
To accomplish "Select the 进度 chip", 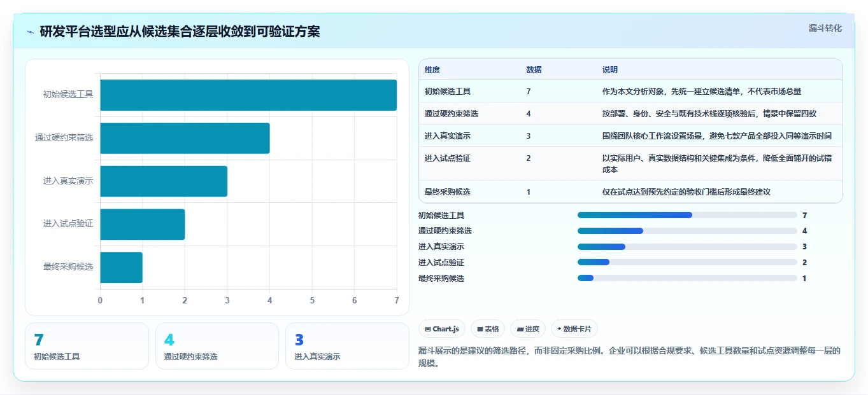I will pyautogui.click(x=528, y=329).
